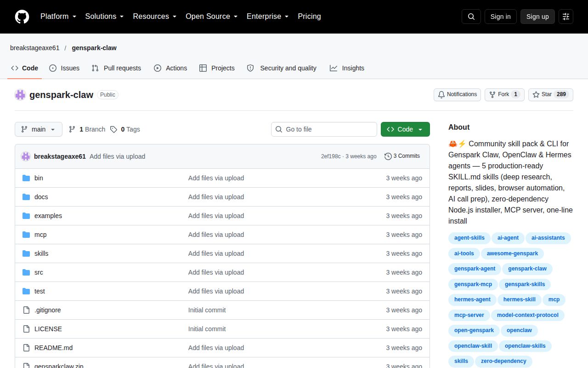This screenshot has height=368, width=588.
Task: Expand the Resources dropdown menu
Action: coord(155,17)
